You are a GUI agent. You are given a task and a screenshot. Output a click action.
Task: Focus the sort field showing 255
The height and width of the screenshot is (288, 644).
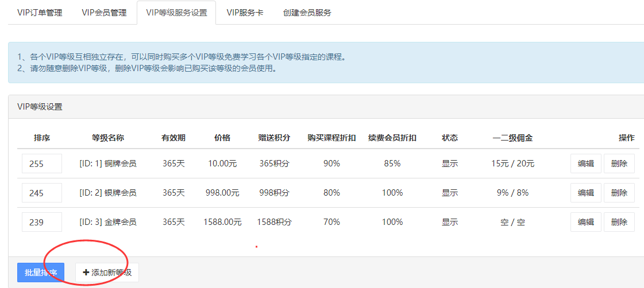(42, 164)
